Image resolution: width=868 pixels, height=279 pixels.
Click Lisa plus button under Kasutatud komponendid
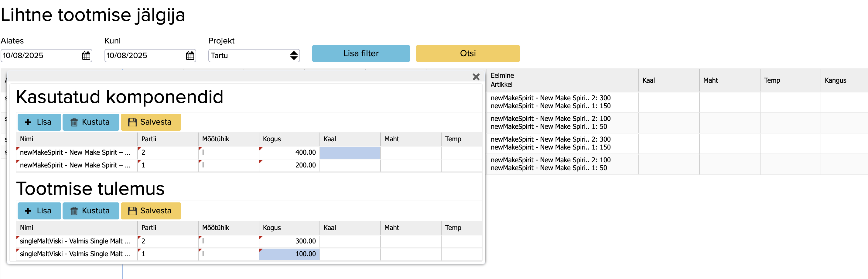click(39, 122)
